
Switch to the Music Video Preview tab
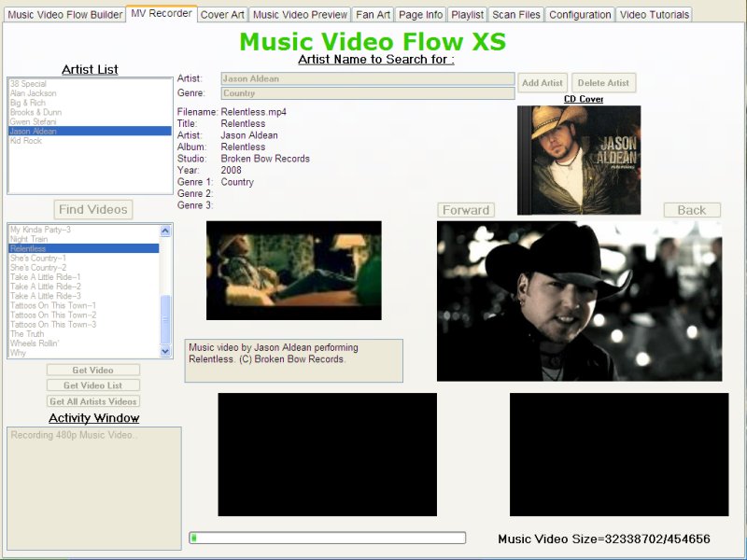click(299, 14)
